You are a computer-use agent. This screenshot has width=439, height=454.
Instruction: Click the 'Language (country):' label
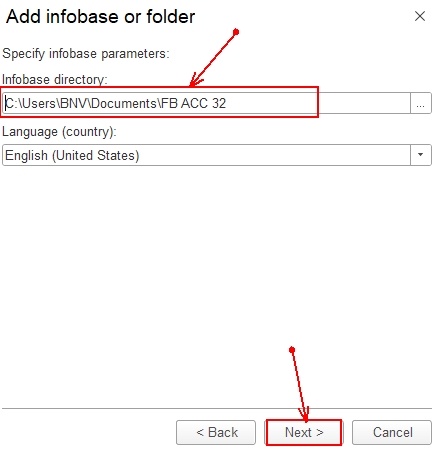pos(59,132)
